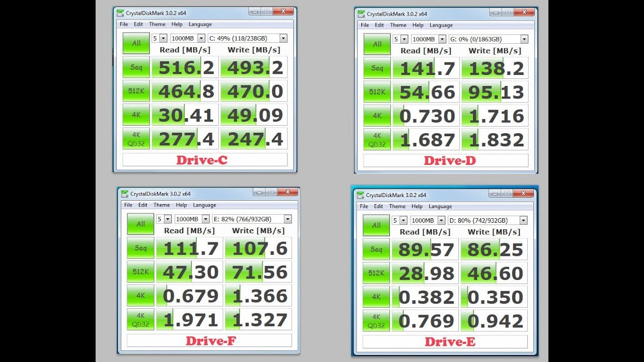
Task: Open Edit menu in the Drive-F window
Action: 143,205
